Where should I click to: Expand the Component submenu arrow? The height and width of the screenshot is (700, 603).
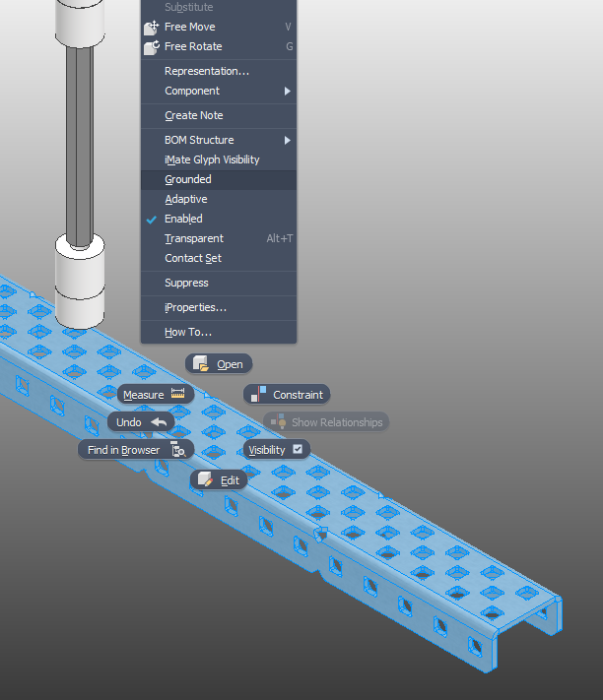pyautogui.click(x=287, y=92)
